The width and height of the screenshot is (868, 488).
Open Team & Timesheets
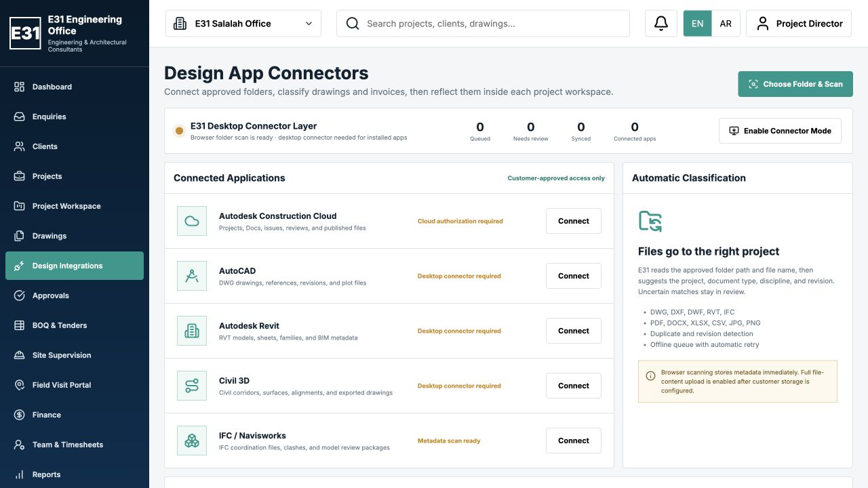(75, 445)
